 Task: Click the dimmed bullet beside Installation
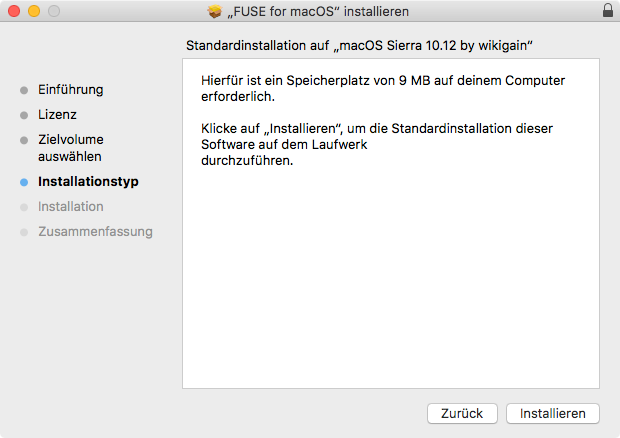pos(24,207)
